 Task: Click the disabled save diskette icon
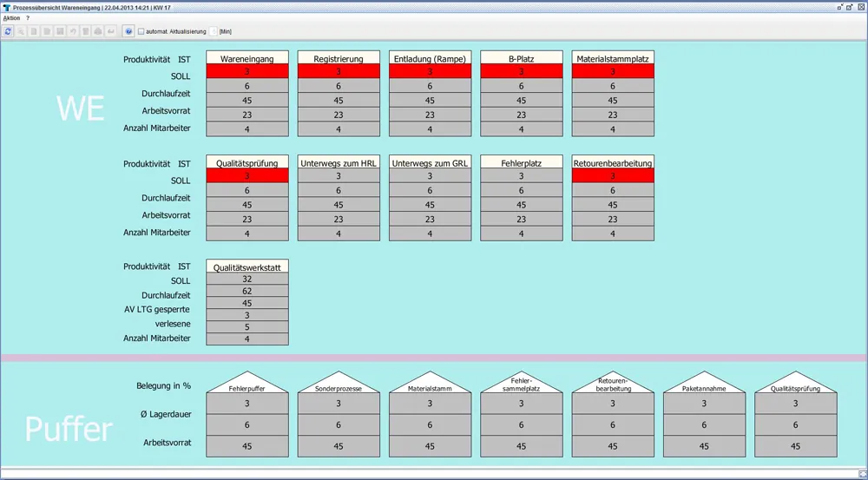pos(60,31)
